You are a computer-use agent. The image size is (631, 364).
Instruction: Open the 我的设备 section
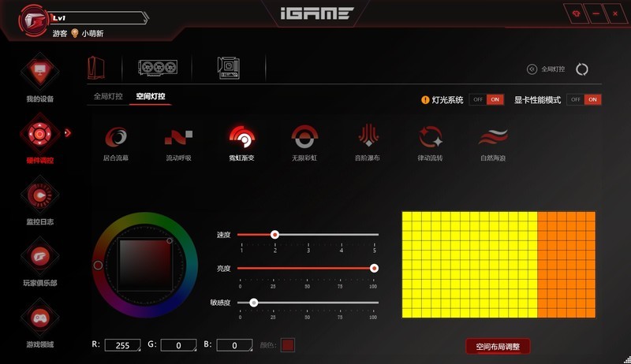pyautogui.click(x=40, y=78)
